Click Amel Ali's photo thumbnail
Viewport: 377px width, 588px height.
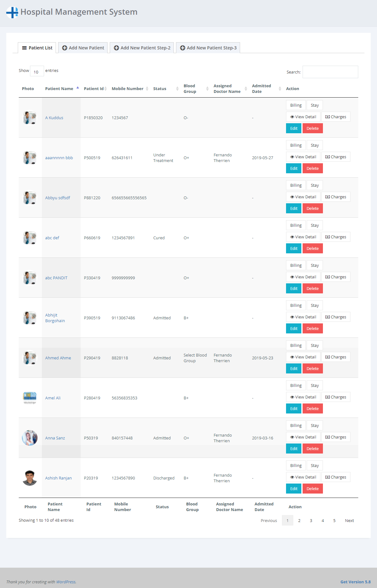click(x=30, y=398)
